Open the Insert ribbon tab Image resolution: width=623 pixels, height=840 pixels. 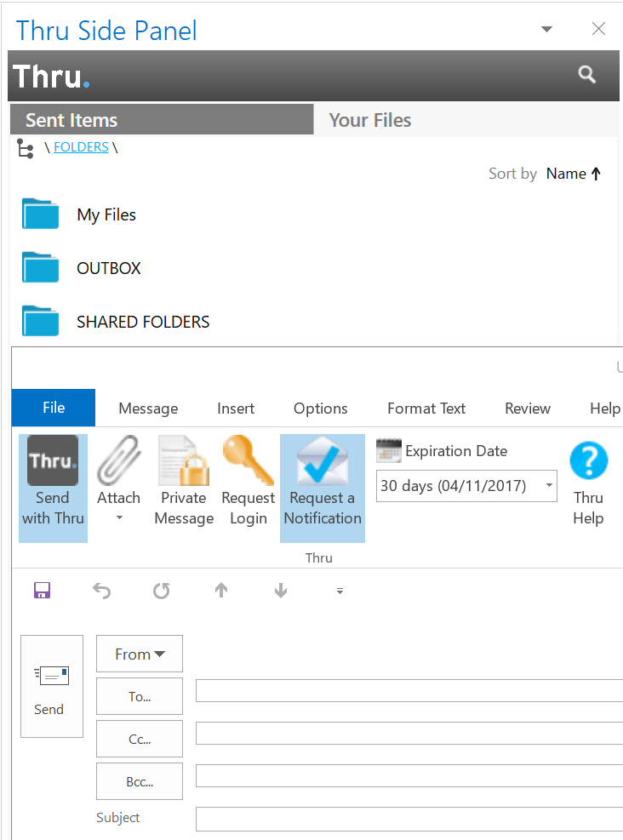point(236,409)
